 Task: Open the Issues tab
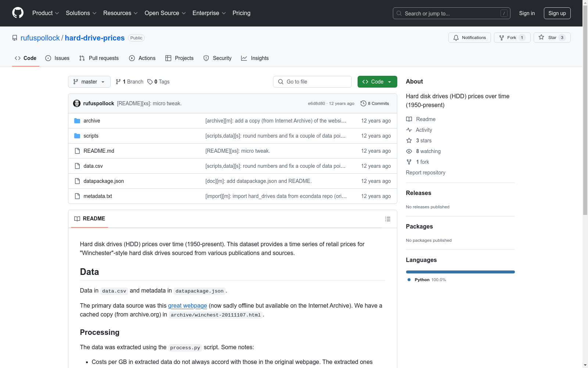coord(57,58)
